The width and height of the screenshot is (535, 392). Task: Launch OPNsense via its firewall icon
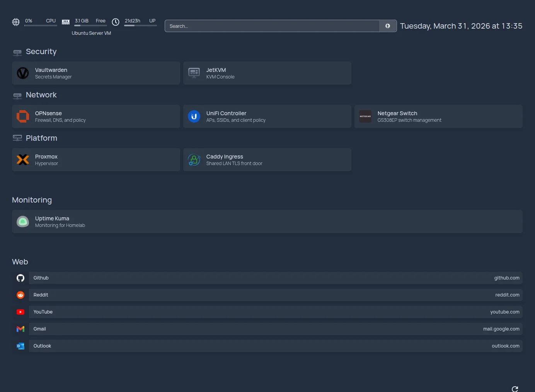tap(23, 116)
